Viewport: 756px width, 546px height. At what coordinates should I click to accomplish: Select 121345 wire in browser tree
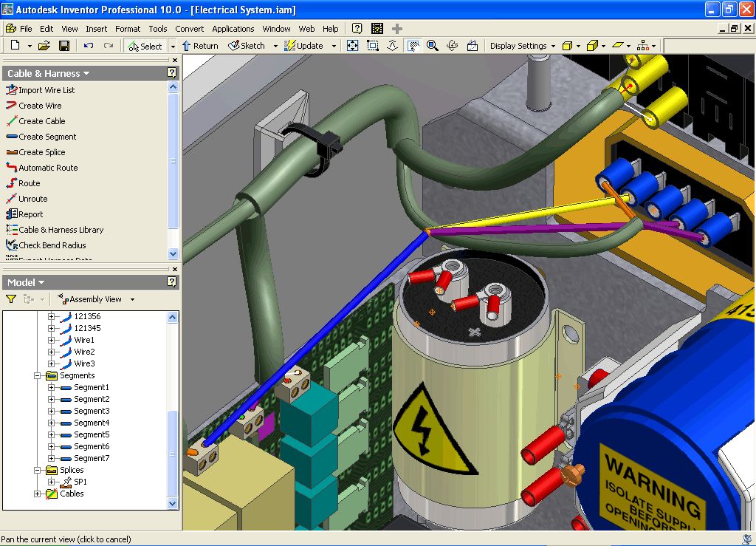[87, 328]
